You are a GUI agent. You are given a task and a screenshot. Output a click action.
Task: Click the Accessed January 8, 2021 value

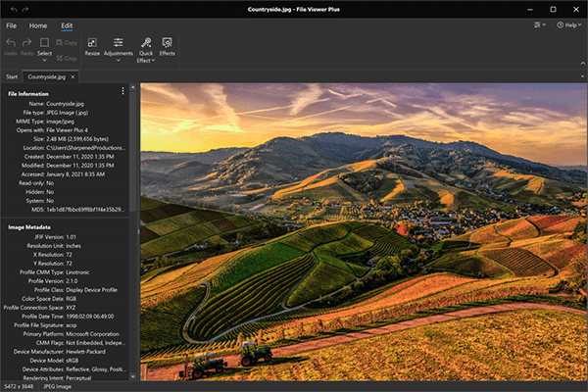(x=75, y=174)
